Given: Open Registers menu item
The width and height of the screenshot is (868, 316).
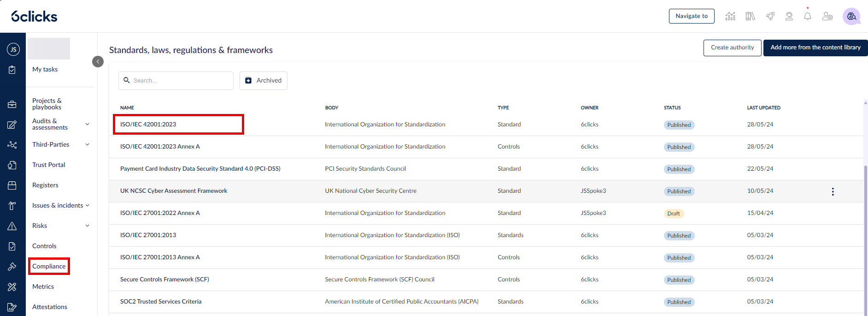Looking at the screenshot, I should tap(45, 185).
